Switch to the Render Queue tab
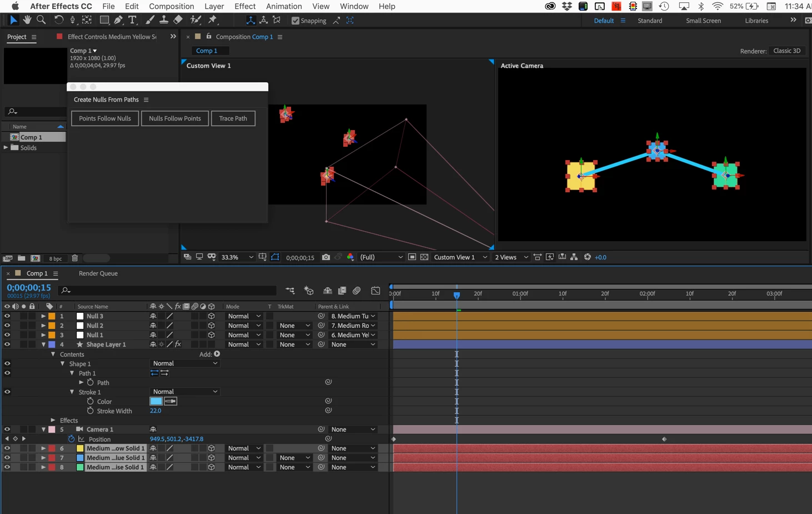The image size is (812, 514). coord(98,273)
